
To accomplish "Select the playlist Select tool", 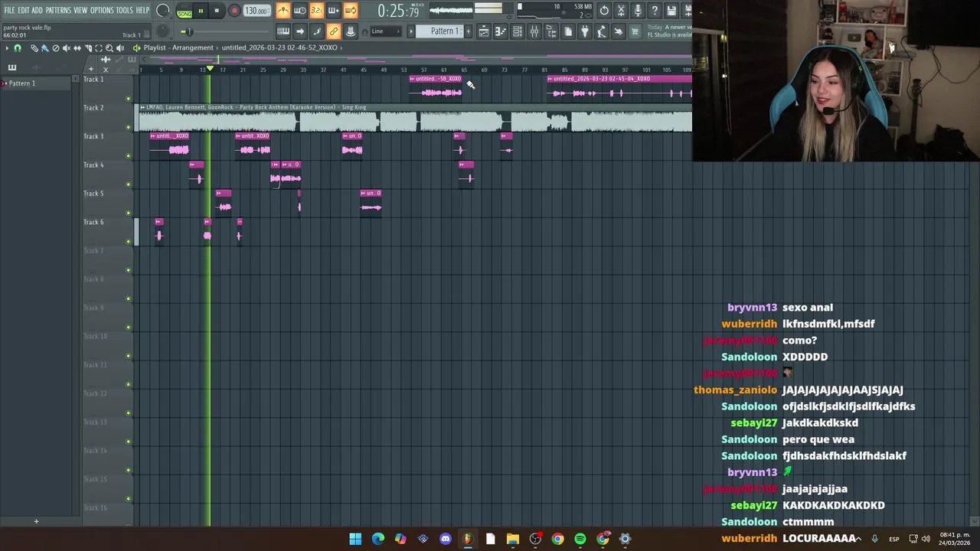I will 98,48.
